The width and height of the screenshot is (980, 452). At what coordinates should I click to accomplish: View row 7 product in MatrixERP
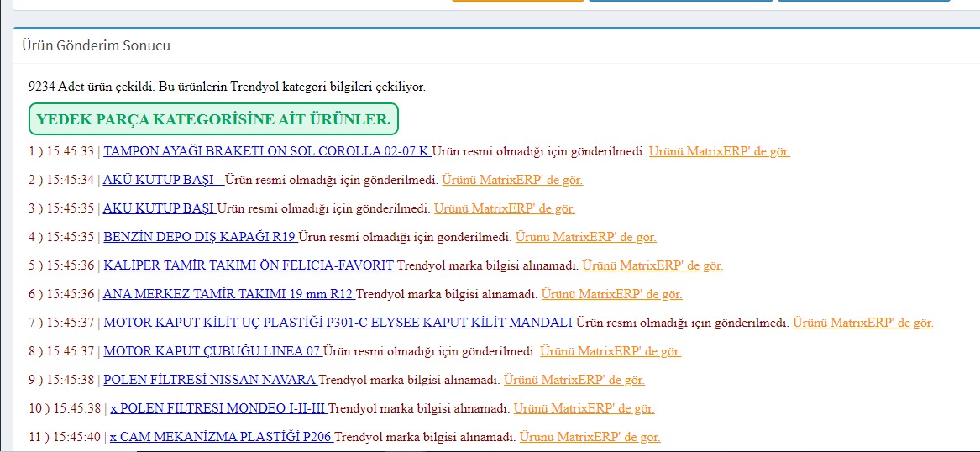point(862,323)
